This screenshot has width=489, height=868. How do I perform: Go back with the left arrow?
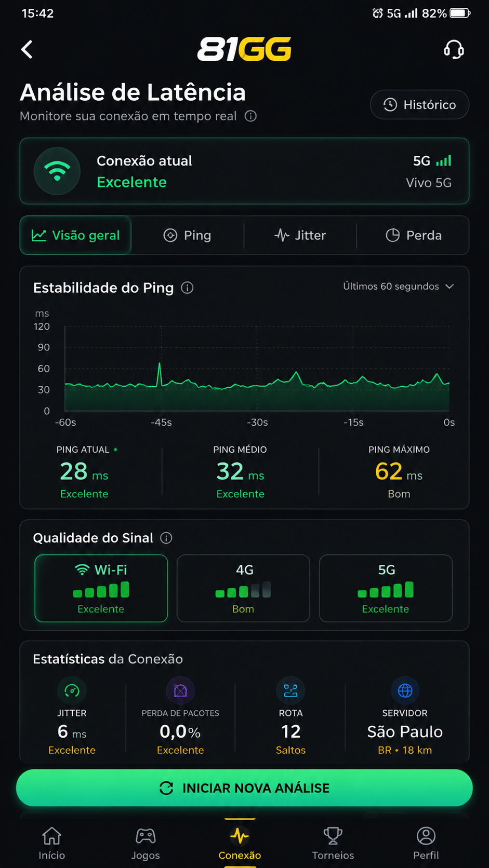[x=27, y=50]
